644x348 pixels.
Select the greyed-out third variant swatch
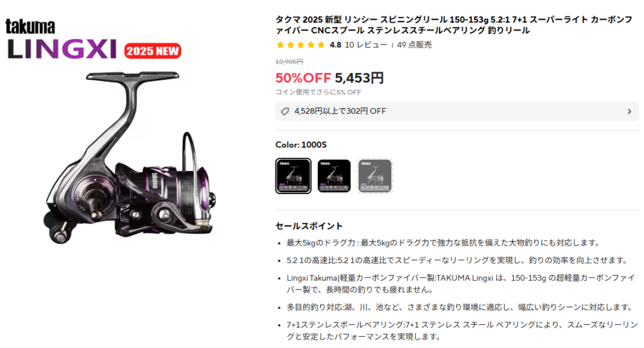[375, 176]
